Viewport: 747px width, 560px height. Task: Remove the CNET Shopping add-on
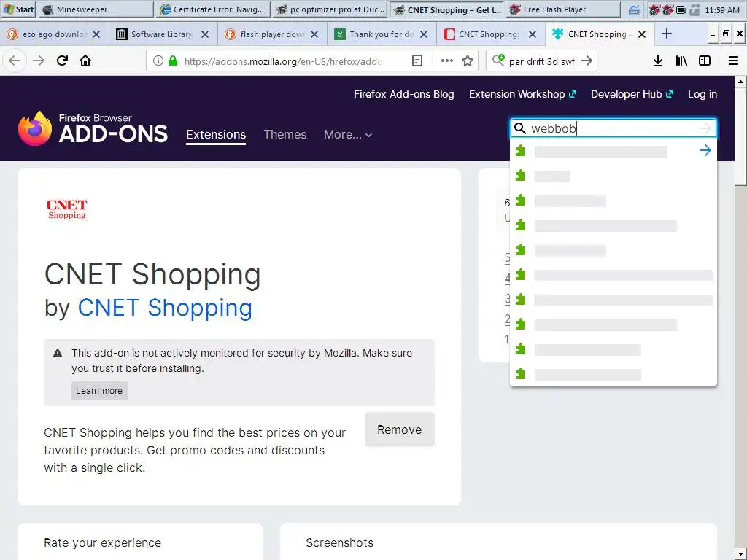click(x=400, y=429)
